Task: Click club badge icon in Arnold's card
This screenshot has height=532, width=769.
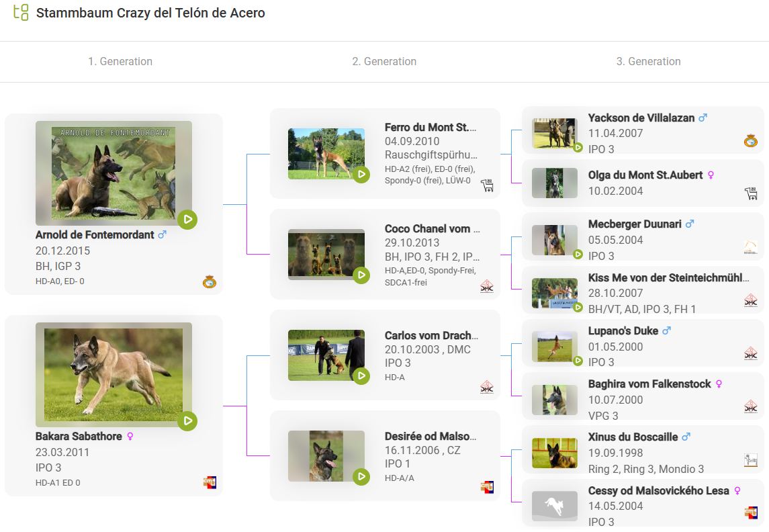Action: tap(210, 281)
